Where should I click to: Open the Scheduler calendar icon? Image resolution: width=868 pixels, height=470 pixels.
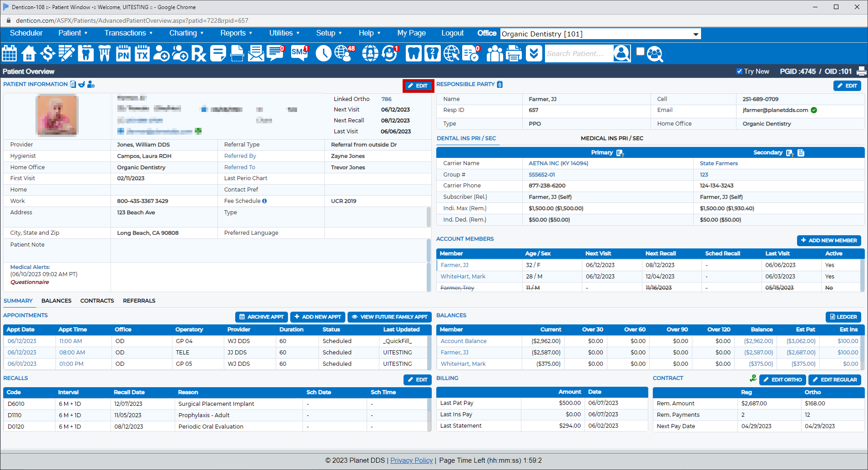10,53
